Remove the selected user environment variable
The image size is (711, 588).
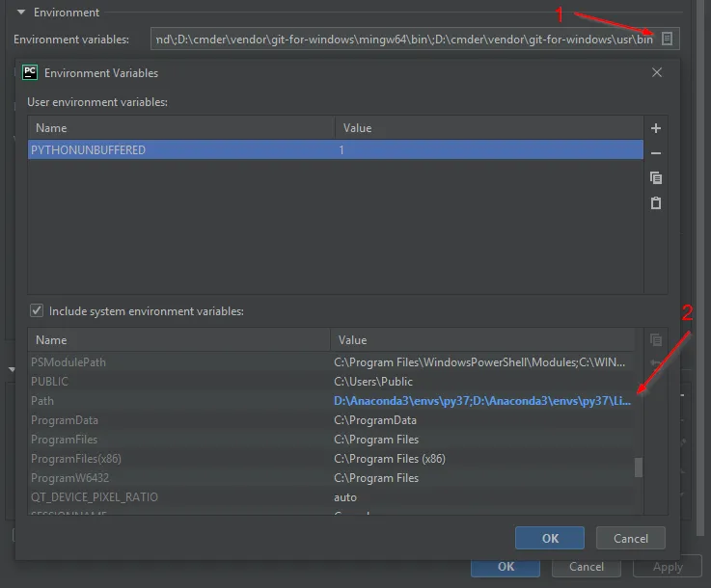point(656,153)
